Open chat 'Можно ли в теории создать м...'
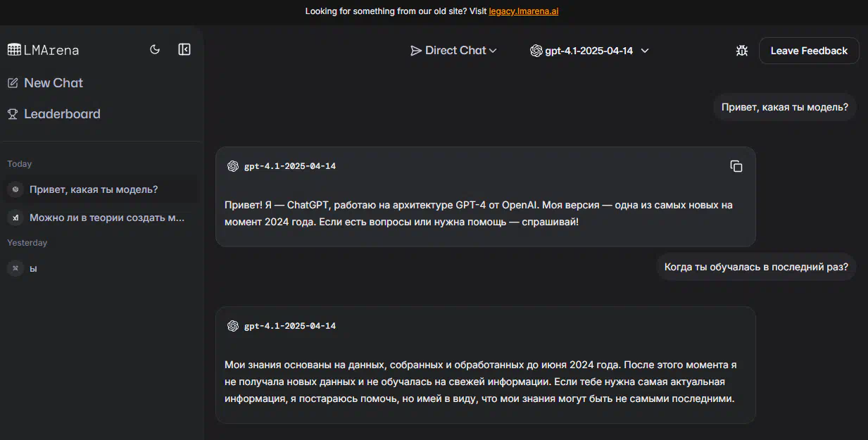Viewport: 868px width, 440px height. (x=99, y=218)
